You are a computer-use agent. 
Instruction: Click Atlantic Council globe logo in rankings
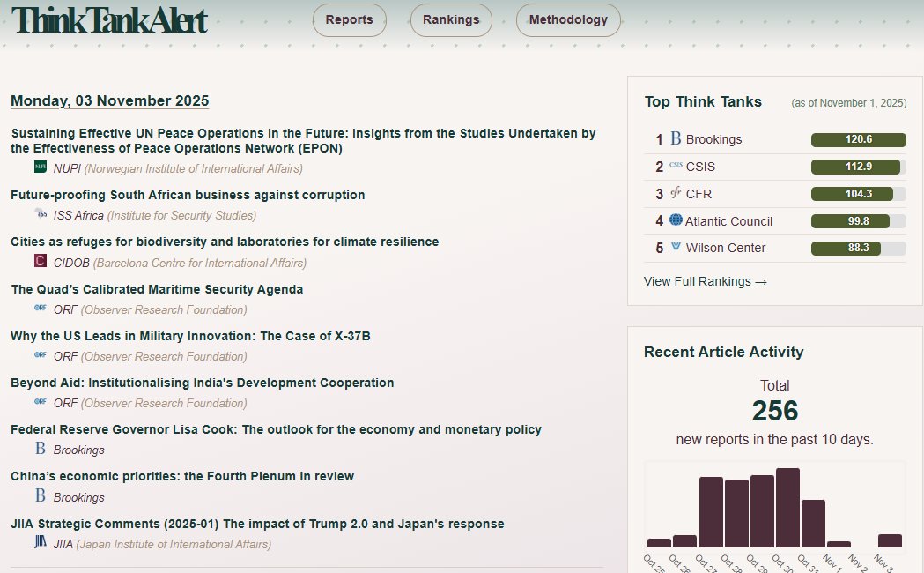pyautogui.click(x=676, y=220)
